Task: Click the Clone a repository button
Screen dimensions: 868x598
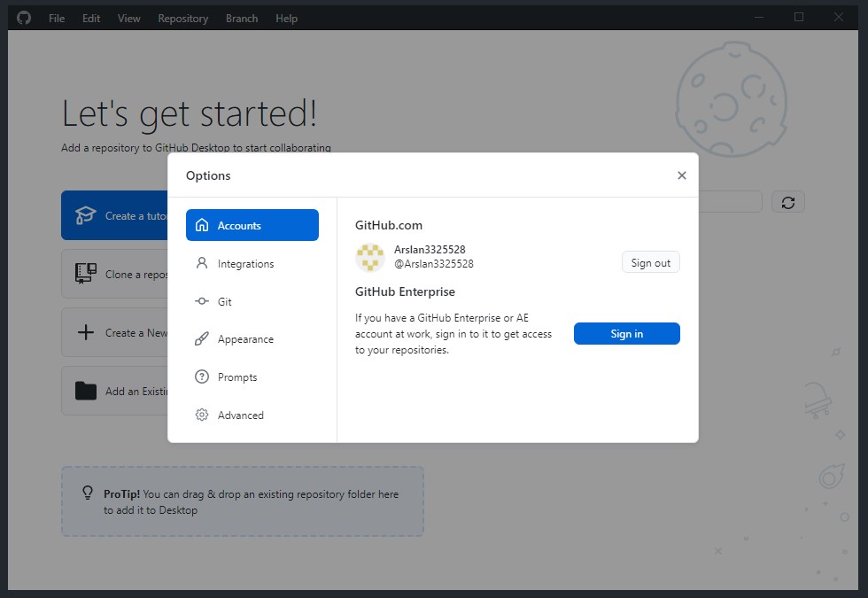Action: [114, 274]
